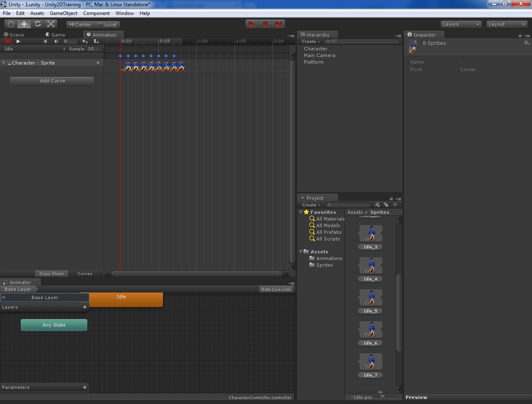The height and width of the screenshot is (404, 532).
Task: Switch to the Scene tab
Action: [x=14, y=35]
